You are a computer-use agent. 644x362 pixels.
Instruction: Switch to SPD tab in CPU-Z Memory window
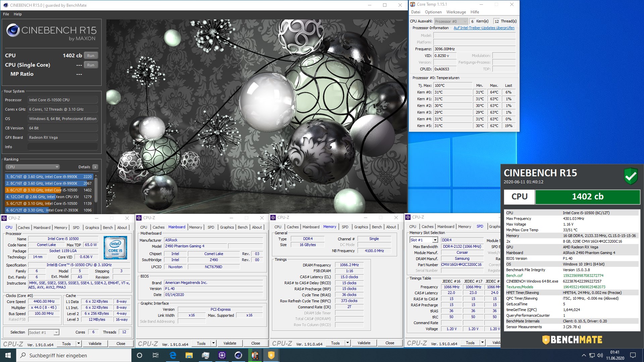345,227
